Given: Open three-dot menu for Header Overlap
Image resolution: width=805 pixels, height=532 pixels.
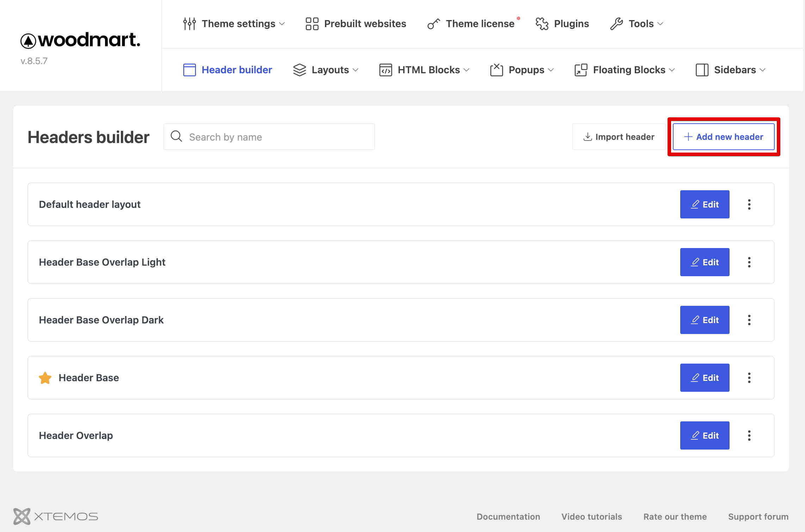Looking at the screenshot, I should coord(749,435).
